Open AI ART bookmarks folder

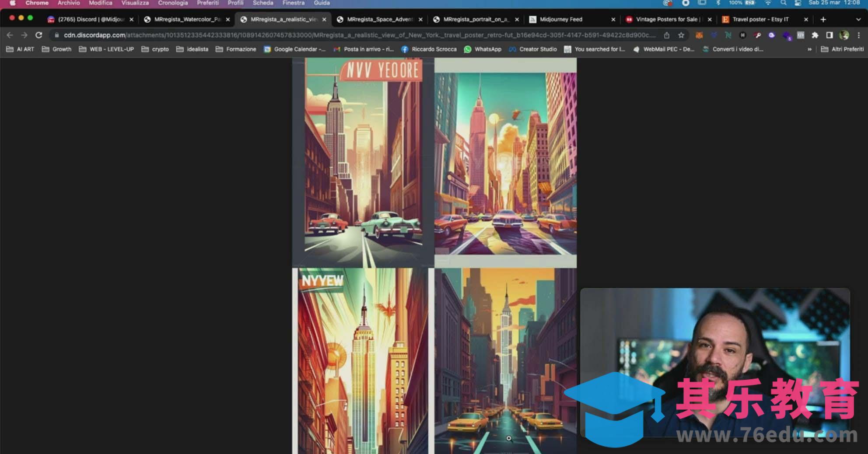click(x=20, y=49)
